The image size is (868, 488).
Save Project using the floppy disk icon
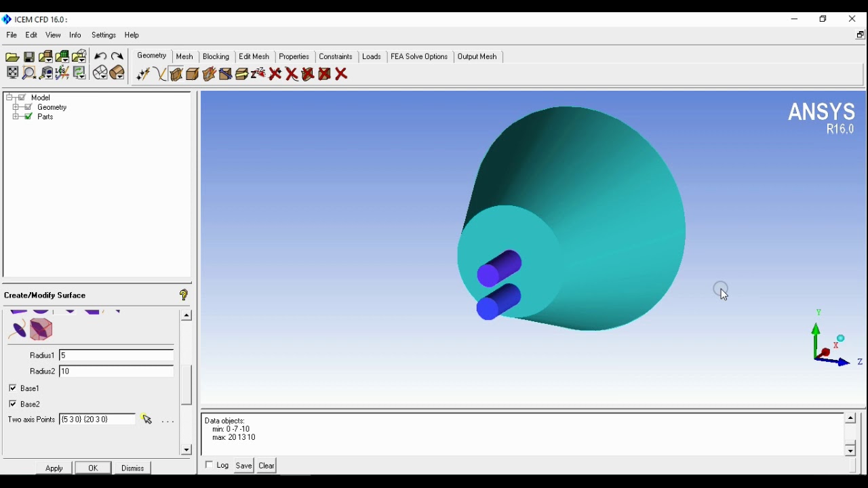coord(29,57)
